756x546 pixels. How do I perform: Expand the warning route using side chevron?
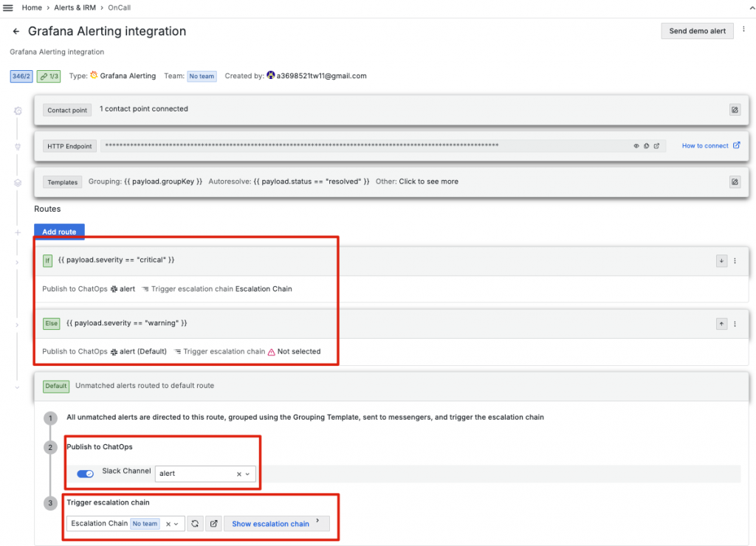click(x=17, y=325)
